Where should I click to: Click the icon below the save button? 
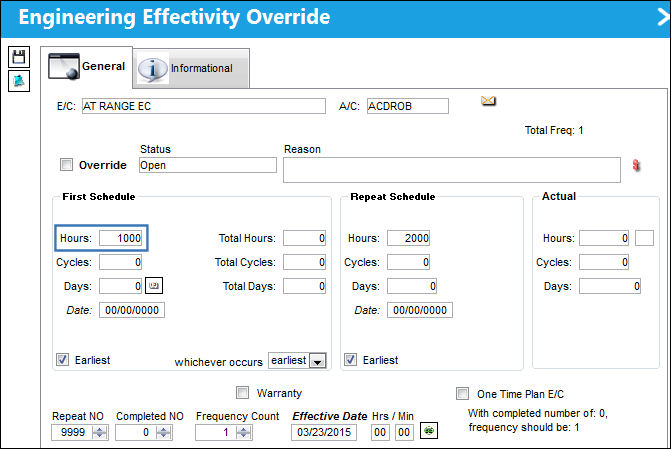pos(19,80)
